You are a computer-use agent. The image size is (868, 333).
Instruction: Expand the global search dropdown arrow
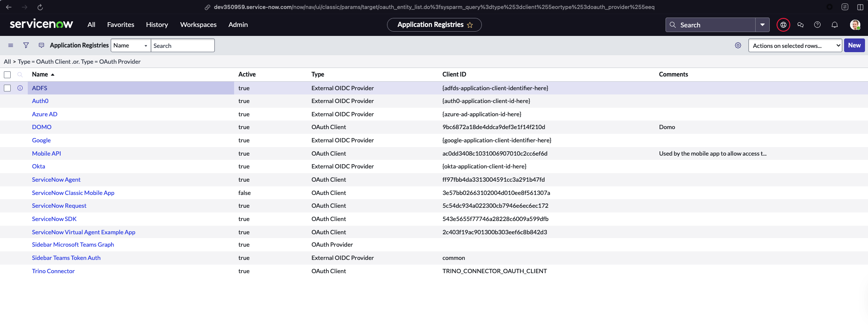coord(762,25)
